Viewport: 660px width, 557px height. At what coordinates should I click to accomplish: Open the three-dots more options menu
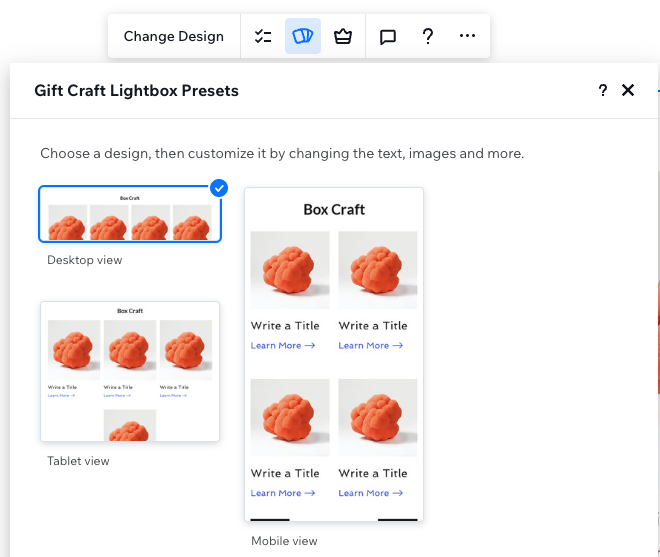[x=467, y=36]
